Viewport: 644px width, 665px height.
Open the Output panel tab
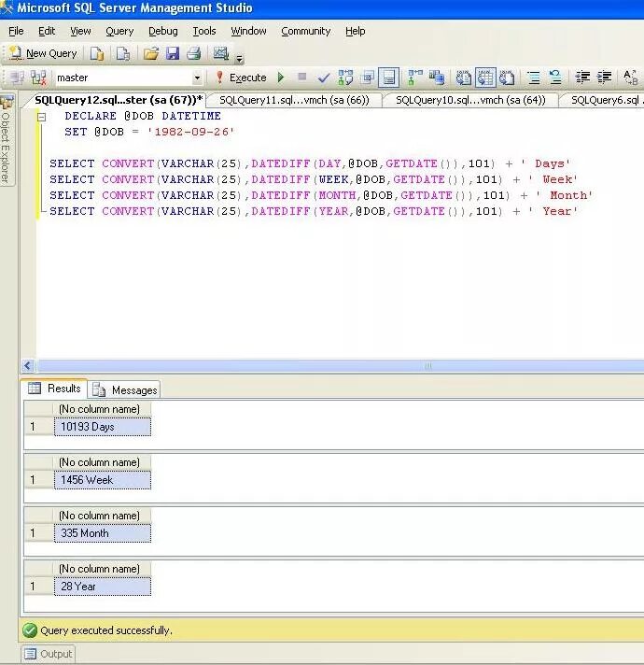click(49, 654)
